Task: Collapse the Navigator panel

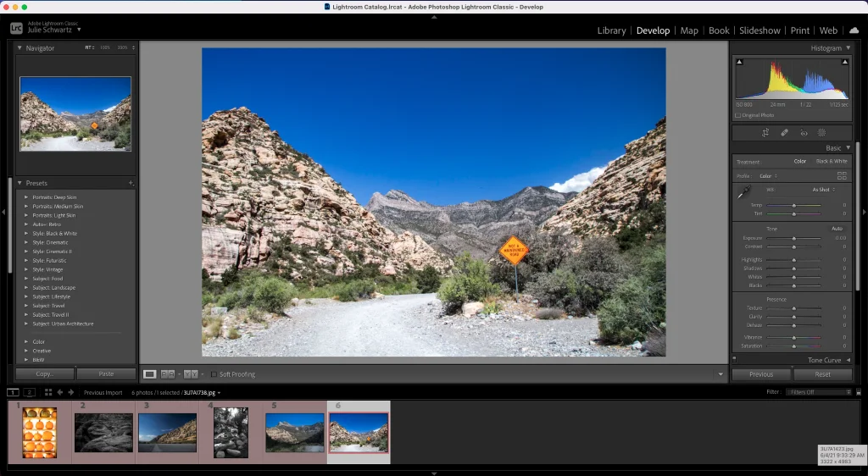Action: coord(19,48)
